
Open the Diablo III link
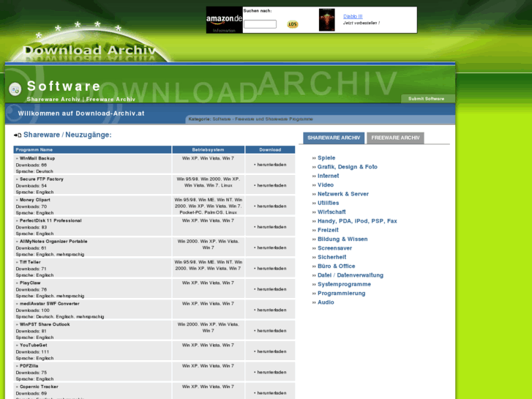point(353,16)
